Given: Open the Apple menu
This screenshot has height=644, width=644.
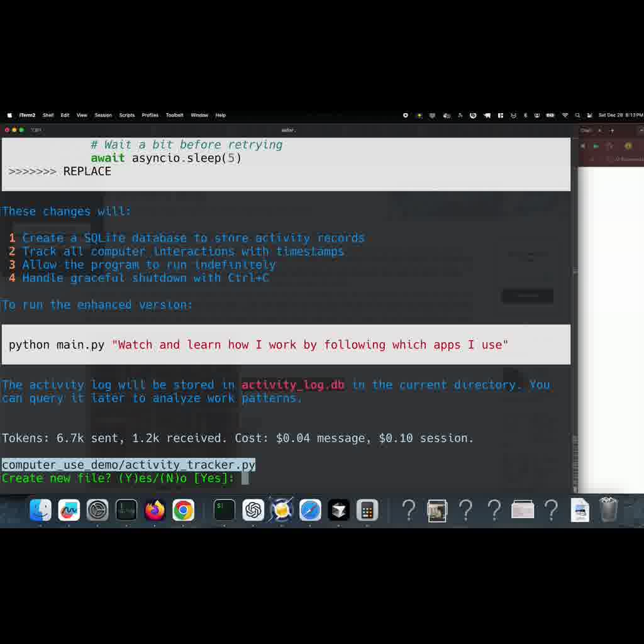Looking at the screenshot, I should click(9, 115).
